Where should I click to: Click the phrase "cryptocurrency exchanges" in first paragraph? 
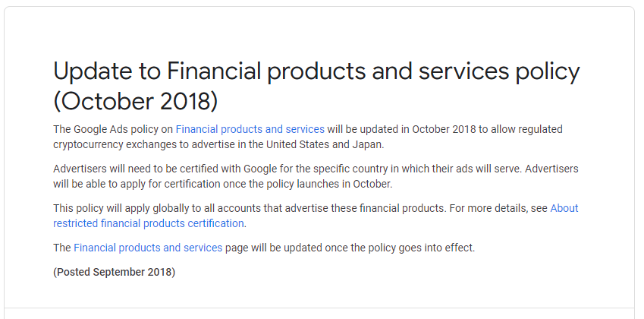112,145
